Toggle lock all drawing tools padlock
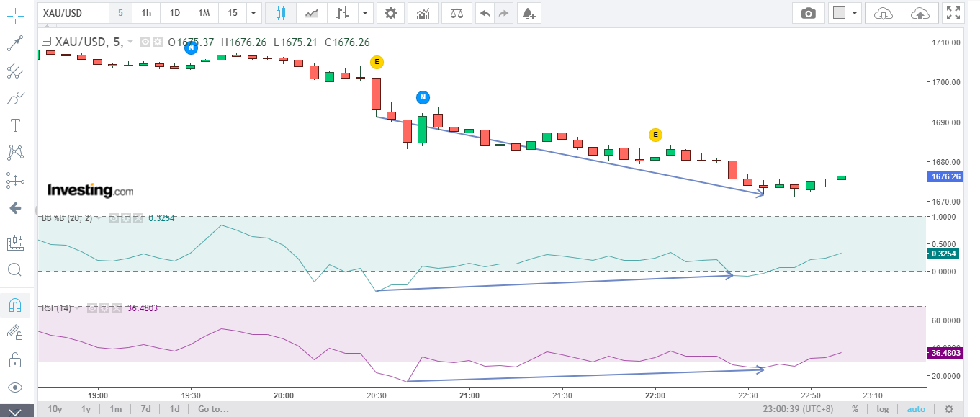Screen dimensions: 980x417 pyautogui.click(x=14, y=359)
